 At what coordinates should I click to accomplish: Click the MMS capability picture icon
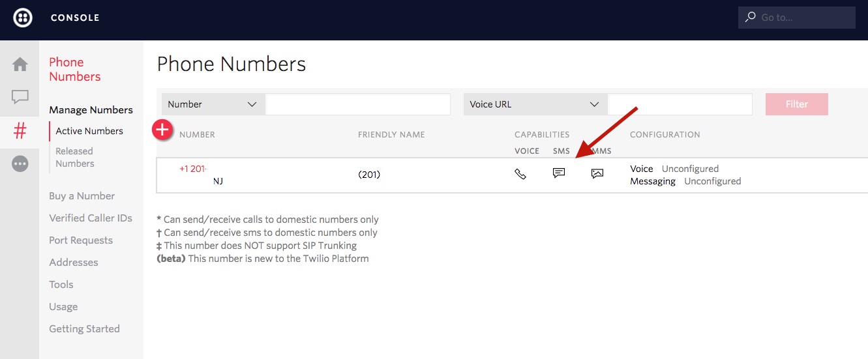click(597, 174)
